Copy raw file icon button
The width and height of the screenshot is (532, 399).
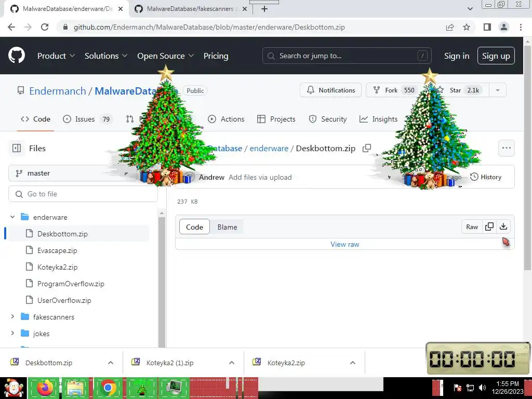point(489,227)
